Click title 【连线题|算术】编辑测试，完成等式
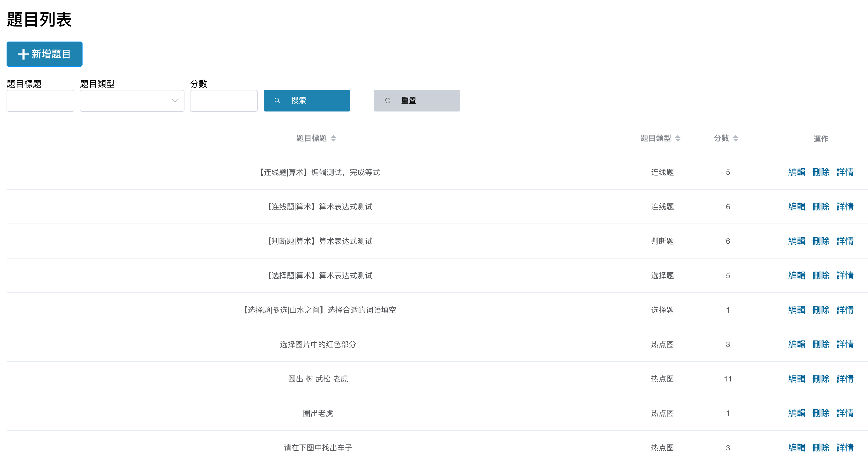868x464 pixels. point(318,172)
